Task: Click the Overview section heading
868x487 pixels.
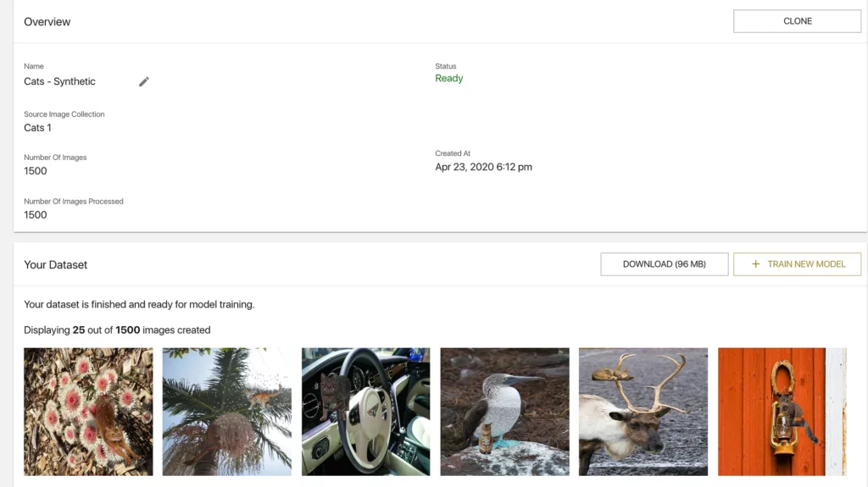Action: click(47, 22)
